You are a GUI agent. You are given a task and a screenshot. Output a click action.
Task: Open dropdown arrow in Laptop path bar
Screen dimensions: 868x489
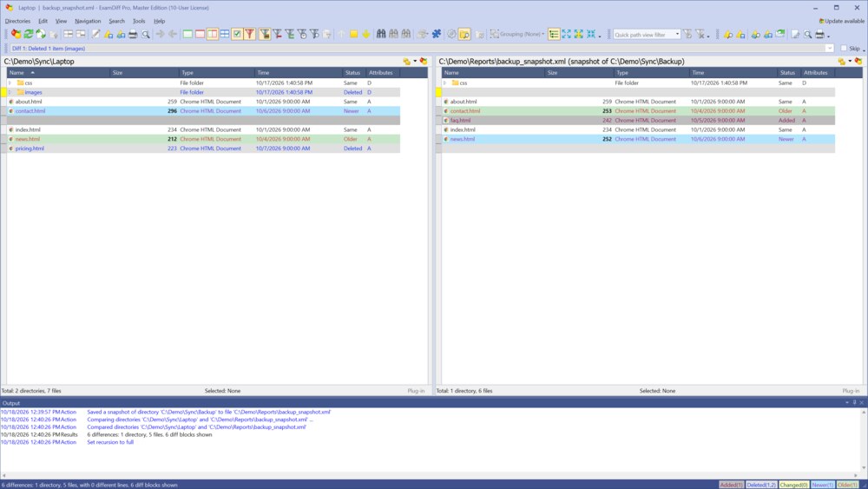pyautogui.click(x=415, y=62)
